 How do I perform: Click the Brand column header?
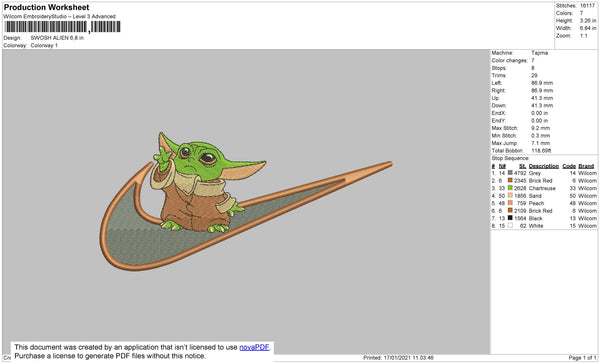click(586, 166)
